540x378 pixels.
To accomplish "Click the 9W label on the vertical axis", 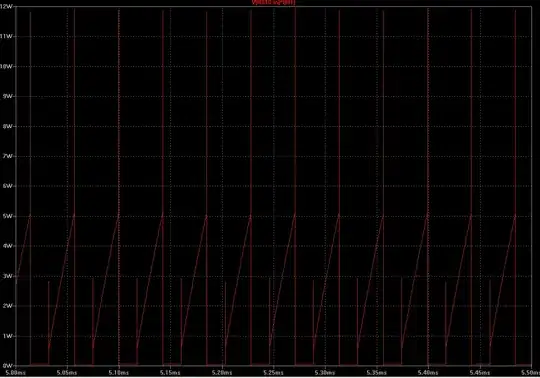I will 8,96.
